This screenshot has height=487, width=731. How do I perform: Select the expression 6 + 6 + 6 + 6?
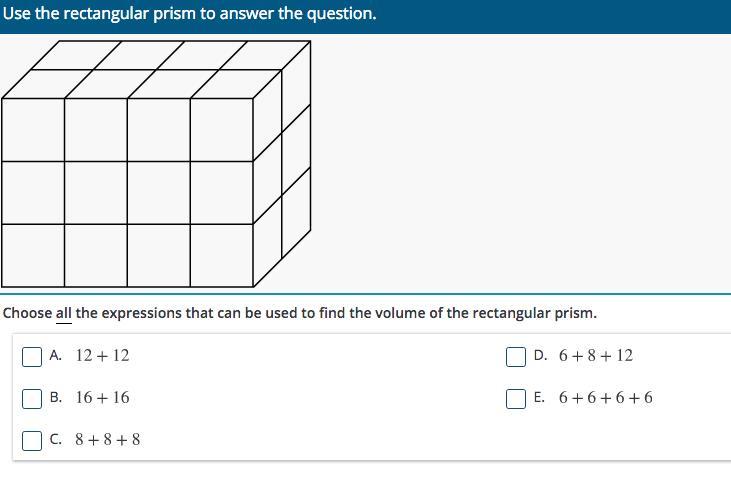click(x=606, y=398)
